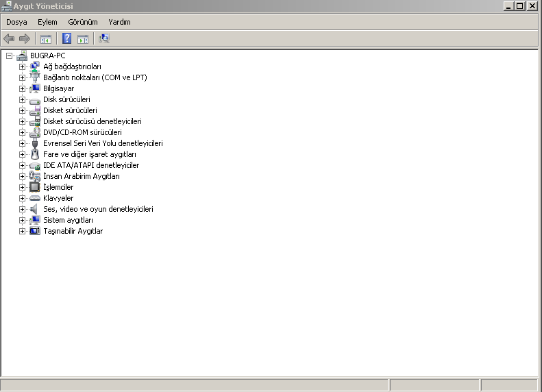This screenshot has width=542, height=392.
Task: Select the BUGRA-PC tree label
Action: tap(48, 56)
